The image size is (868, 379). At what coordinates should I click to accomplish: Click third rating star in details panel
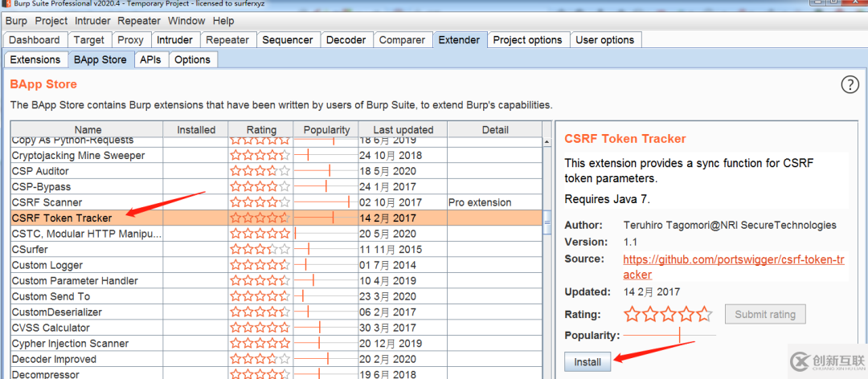point(668,314)
